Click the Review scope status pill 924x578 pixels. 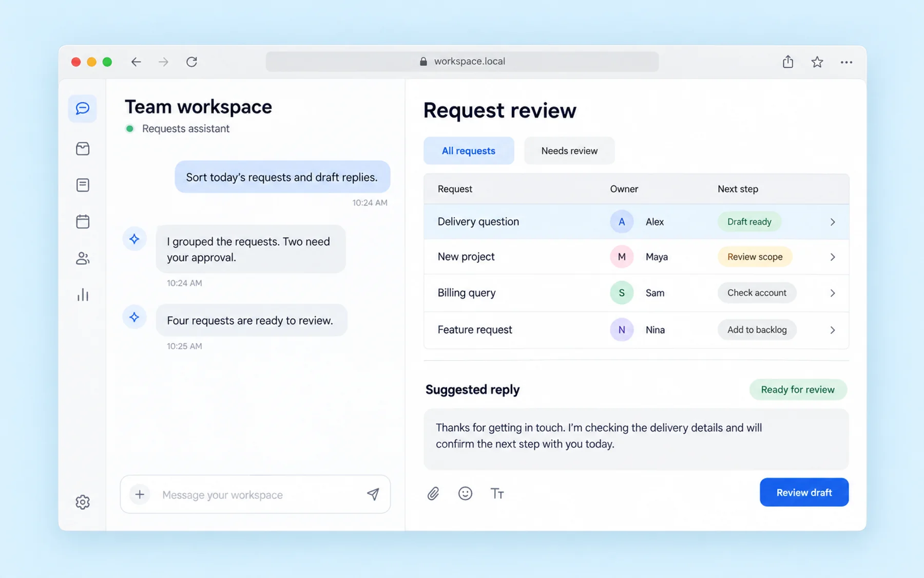click(x=755, y=257)
